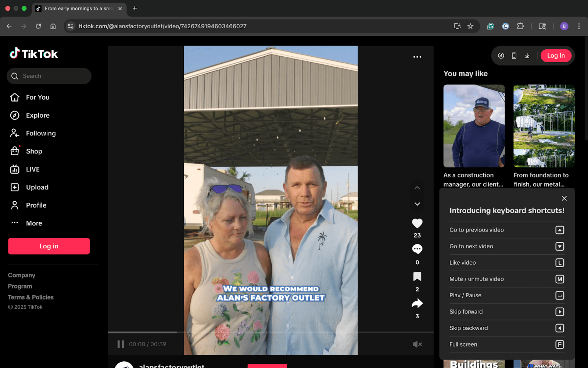Bookmark this page with the star icon

tap(470, 26)
